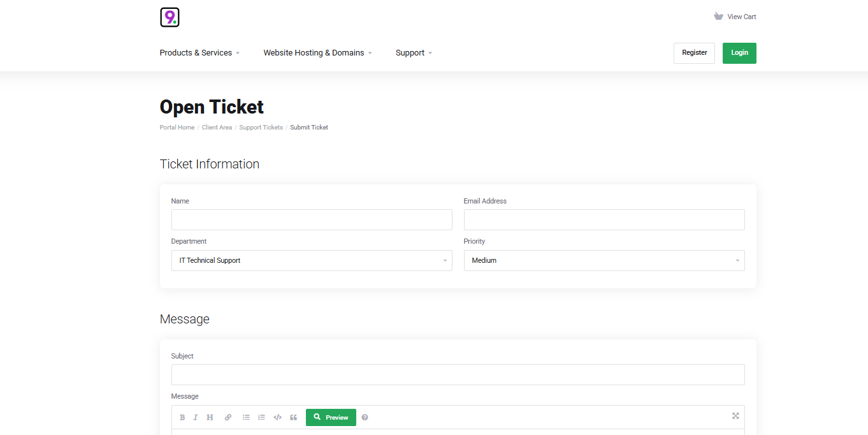This screenshot has height=435, width=868.
Task: Expand Website Hosting & Domains menu
Action: pyautogui.click(x=317, y=53)
